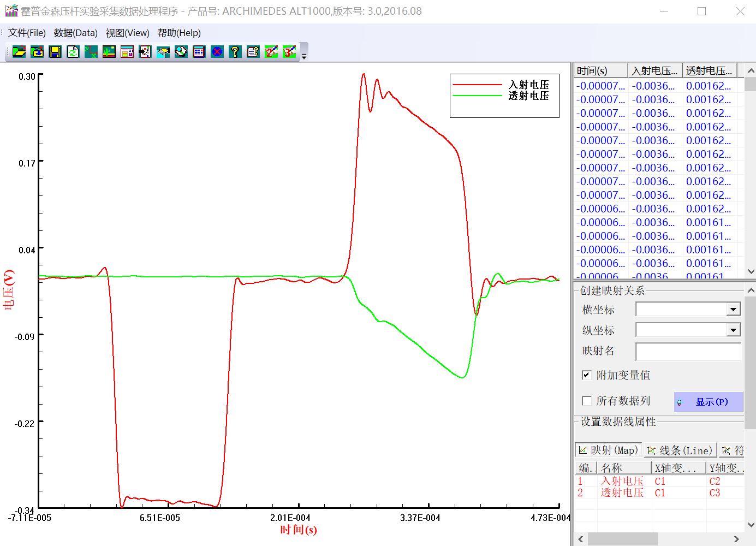Click the black arrow number 2 icon
Viewport: 756px width, 546px height.
(145, 52)
